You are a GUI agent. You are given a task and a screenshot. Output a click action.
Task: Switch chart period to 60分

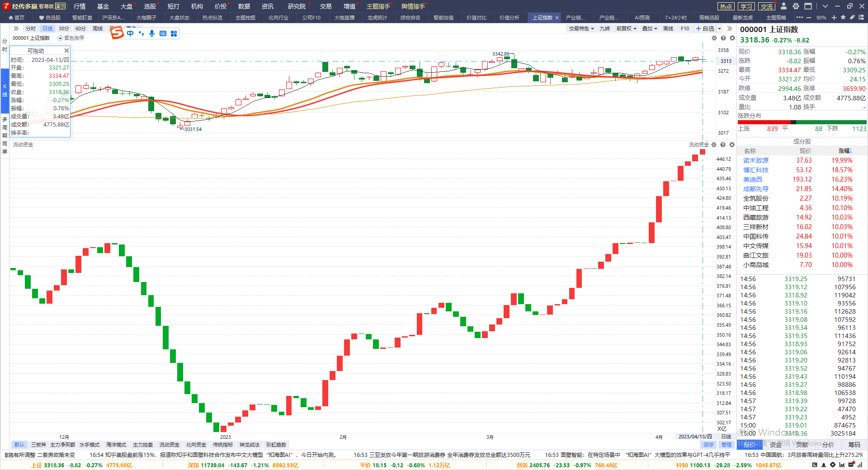click(80, 28)
